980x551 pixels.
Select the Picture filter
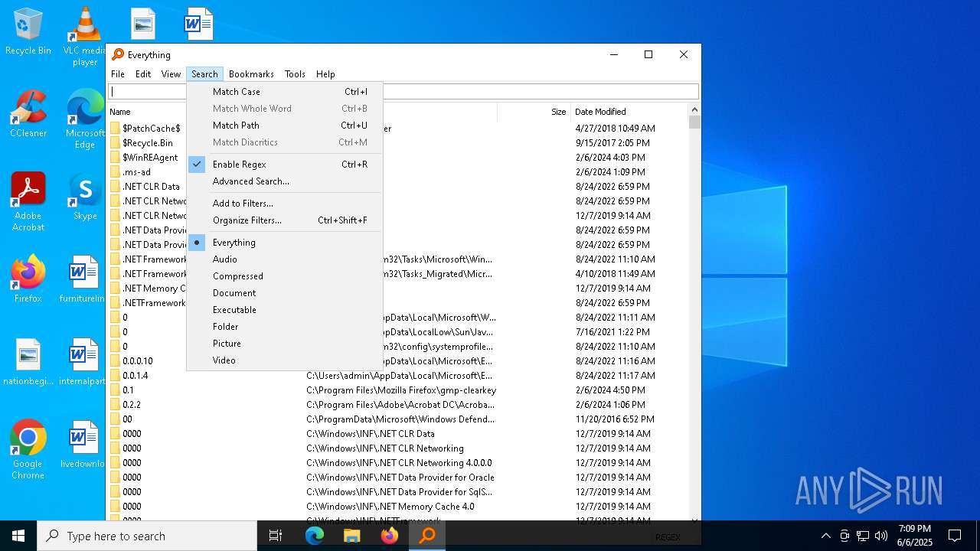pyautogui.click(x=283, y=344)
